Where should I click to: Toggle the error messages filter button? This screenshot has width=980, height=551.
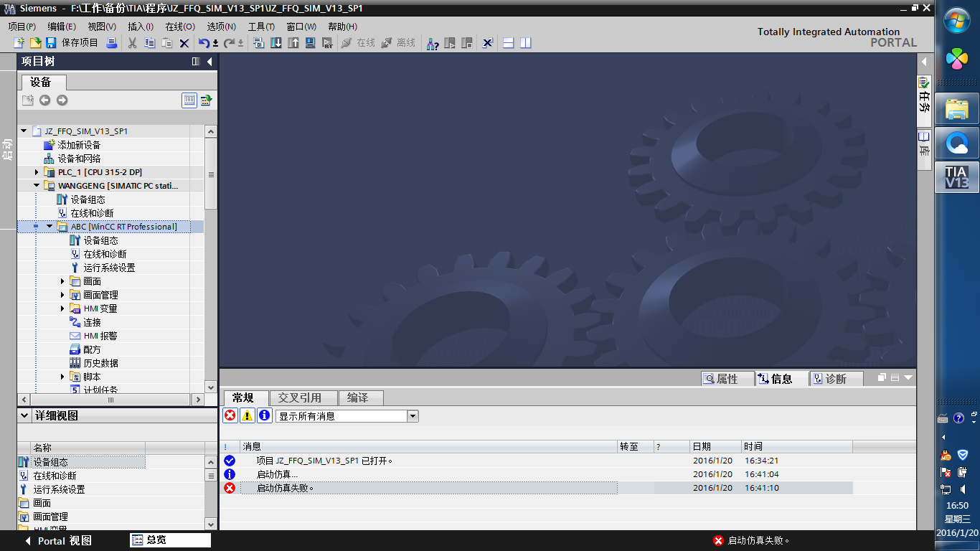(x=230, y=415)
